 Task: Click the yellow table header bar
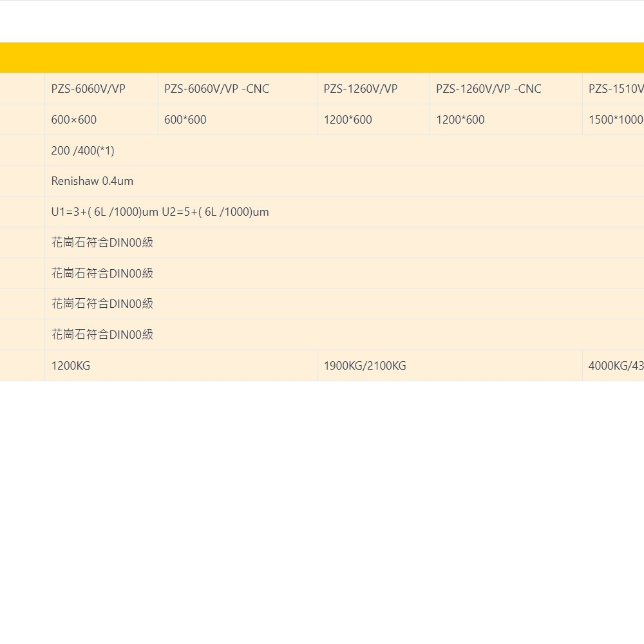pyautogui.click(x=322, y=58)
